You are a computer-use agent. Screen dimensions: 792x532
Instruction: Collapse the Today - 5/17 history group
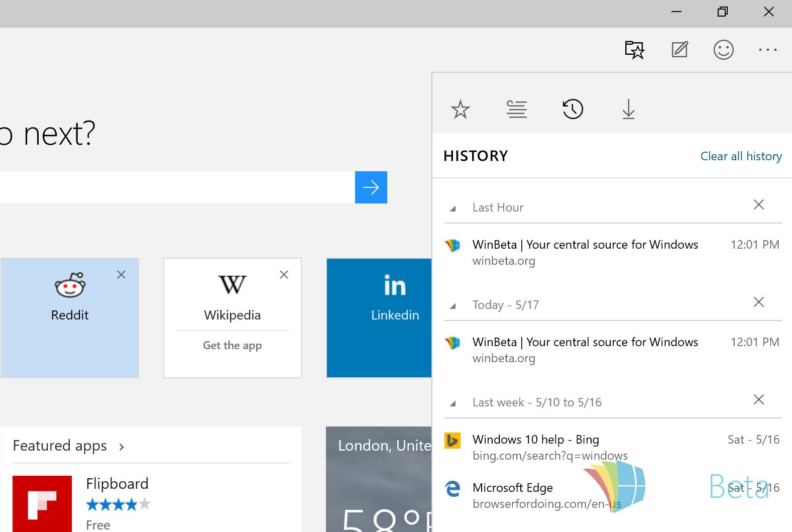(452, 306)
